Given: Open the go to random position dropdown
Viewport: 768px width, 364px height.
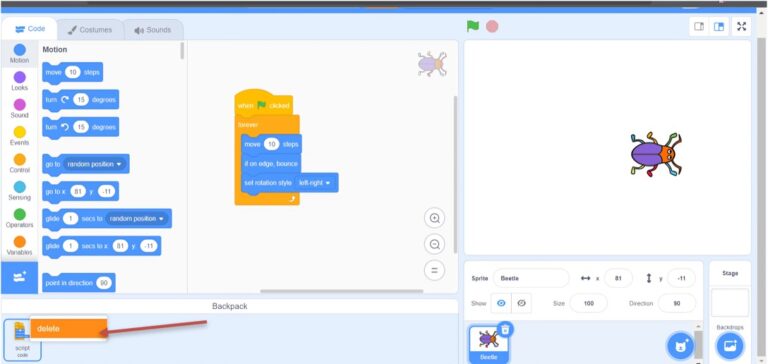Looking at the screenshot, I should coord(95,164).
